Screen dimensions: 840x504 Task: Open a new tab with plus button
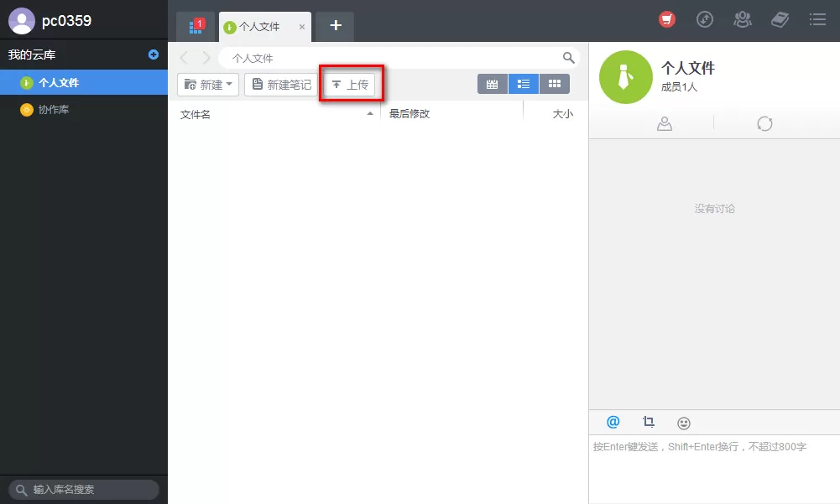(336, 26)
